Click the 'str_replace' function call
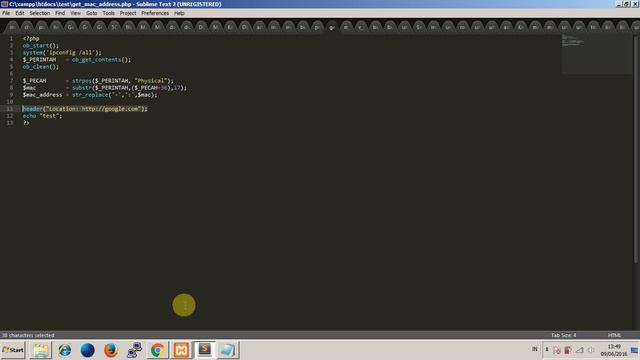 coord(90,95)
